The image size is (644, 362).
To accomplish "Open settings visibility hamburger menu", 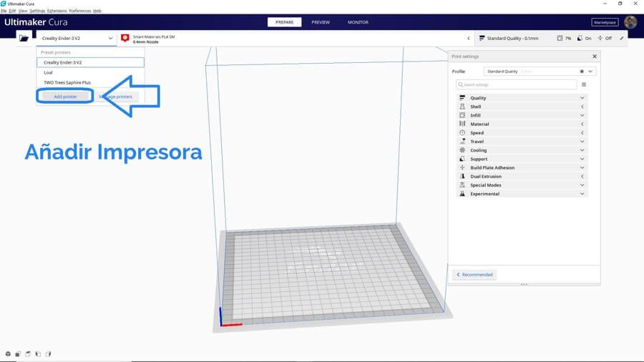I will coord(584,84).
